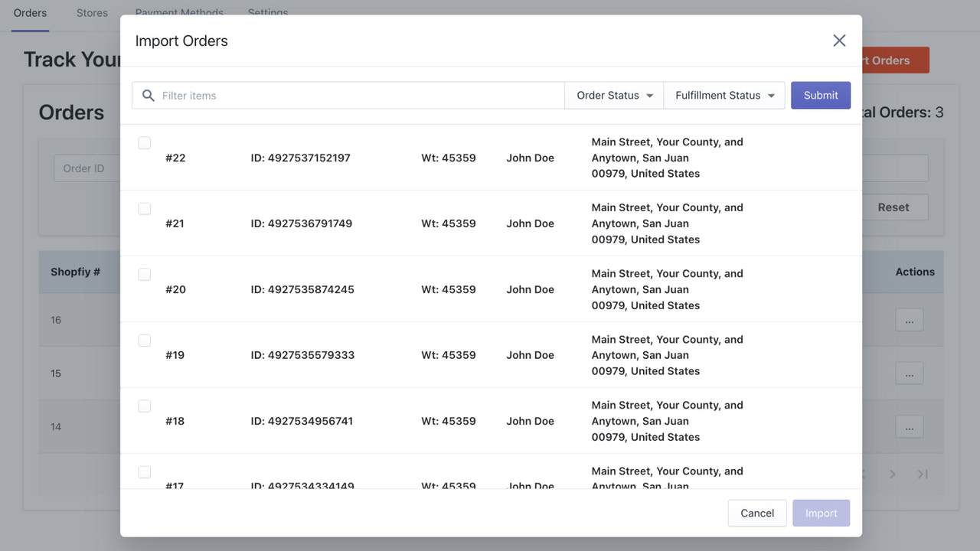Viewport: 980px width, 551px height.
Task: Click the next page arrow in pagination
Action: pyautogui.click(x=892, y=474)
